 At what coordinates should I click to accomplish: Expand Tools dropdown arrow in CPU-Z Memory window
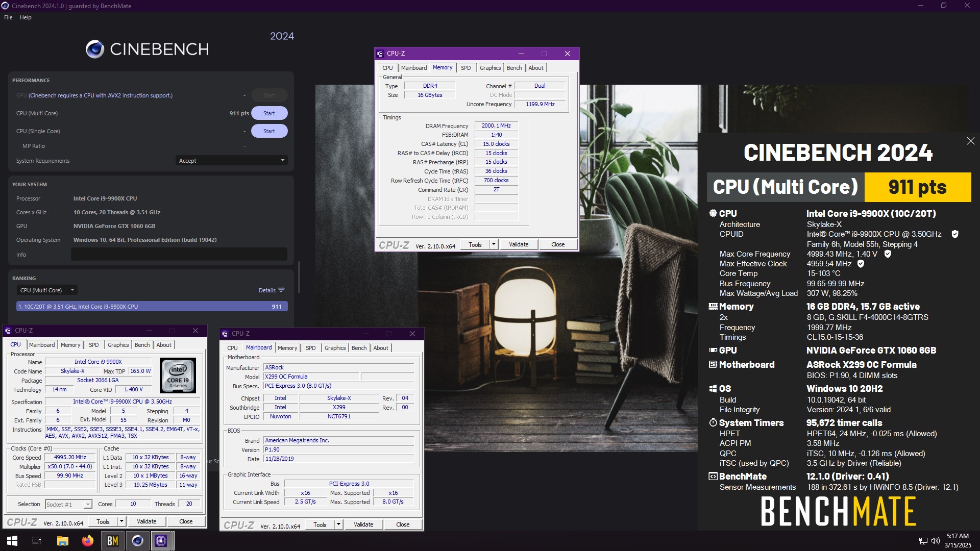[x=494, y=245]
